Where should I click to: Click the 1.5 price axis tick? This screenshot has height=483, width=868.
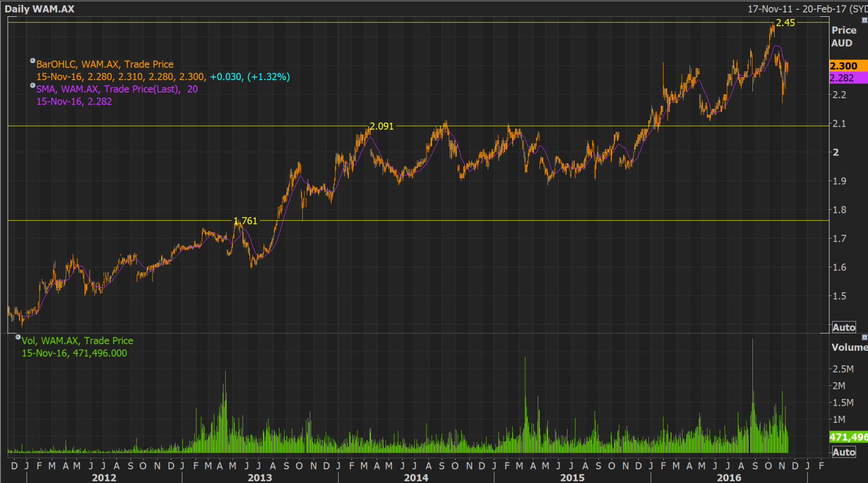pyautogui.click(x=839, y=296)
